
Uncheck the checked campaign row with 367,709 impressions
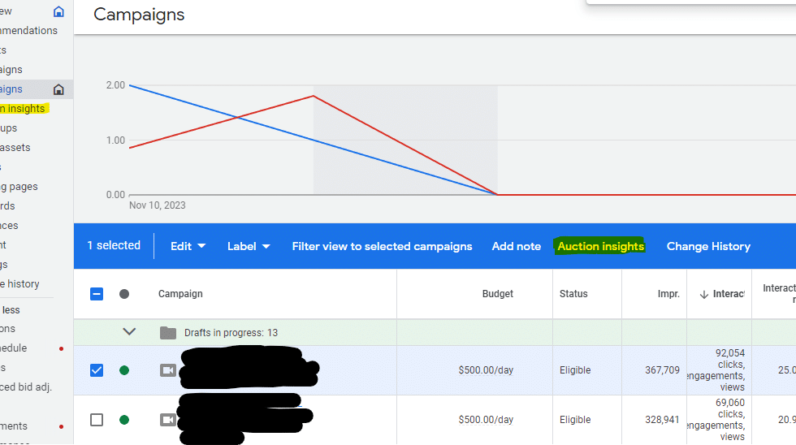96,370
